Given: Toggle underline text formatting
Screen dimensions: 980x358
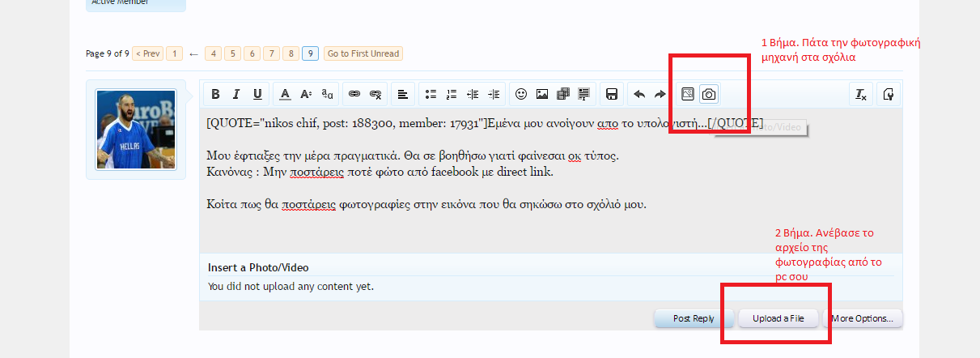Looking at the screenshot, I should click(257, 95).
